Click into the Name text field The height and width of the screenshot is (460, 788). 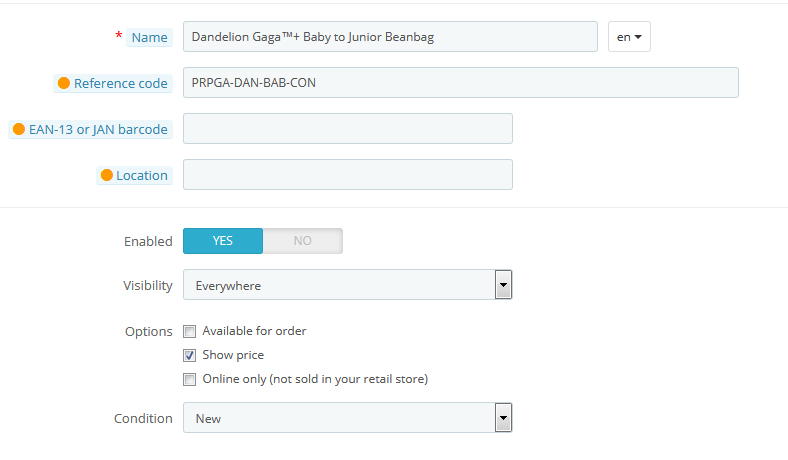point(390,37)
